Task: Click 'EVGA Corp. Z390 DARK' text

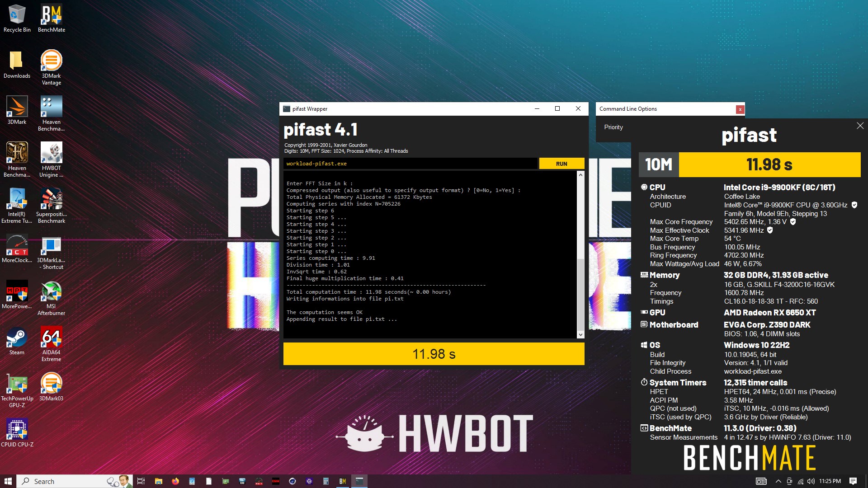Action: 767,325
